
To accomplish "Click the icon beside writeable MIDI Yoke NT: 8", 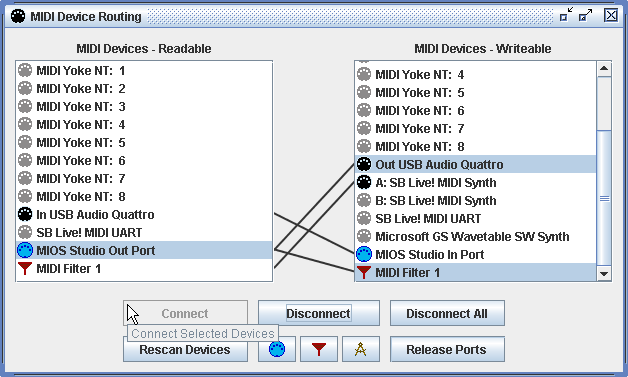I will tap(364, 147).
